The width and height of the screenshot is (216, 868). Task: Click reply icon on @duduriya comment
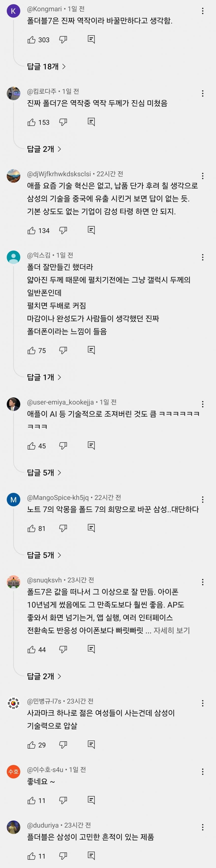91,856
